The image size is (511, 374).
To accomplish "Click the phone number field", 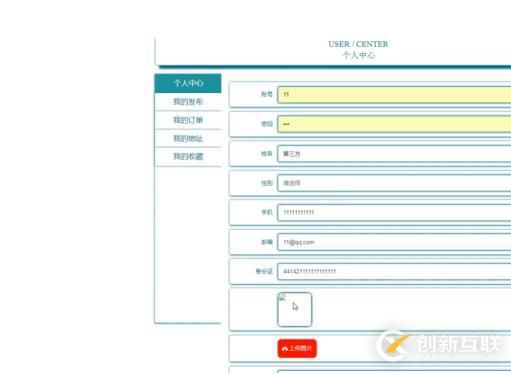I will pyautogui.click(x=394, y=212).
